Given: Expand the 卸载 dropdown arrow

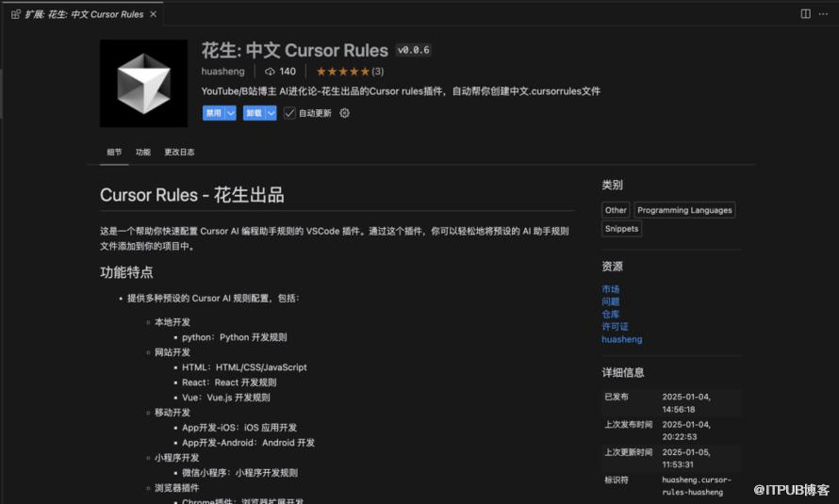Looking at the screenshot, I should point(271,113).
